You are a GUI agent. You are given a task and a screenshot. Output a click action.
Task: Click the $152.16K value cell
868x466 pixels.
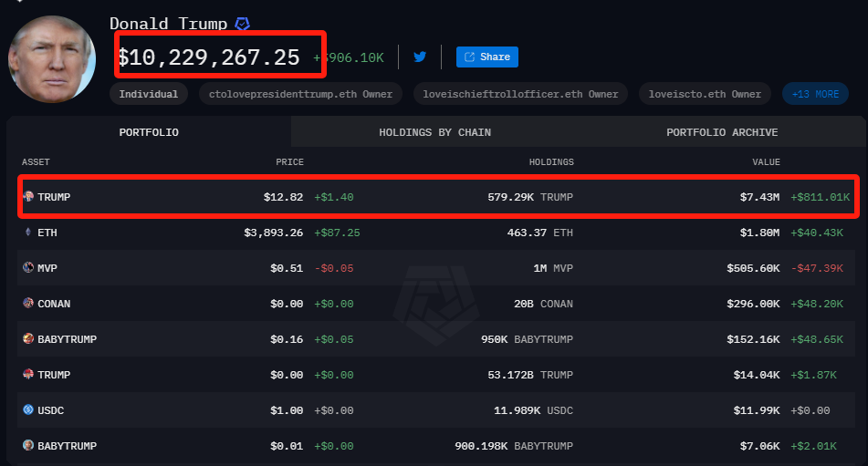click(753, 339)
